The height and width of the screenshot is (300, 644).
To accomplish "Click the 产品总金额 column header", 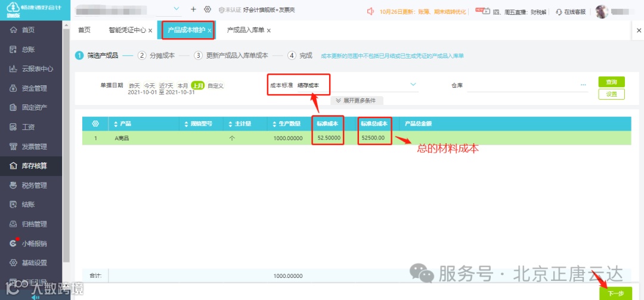I will pos(418,123).
